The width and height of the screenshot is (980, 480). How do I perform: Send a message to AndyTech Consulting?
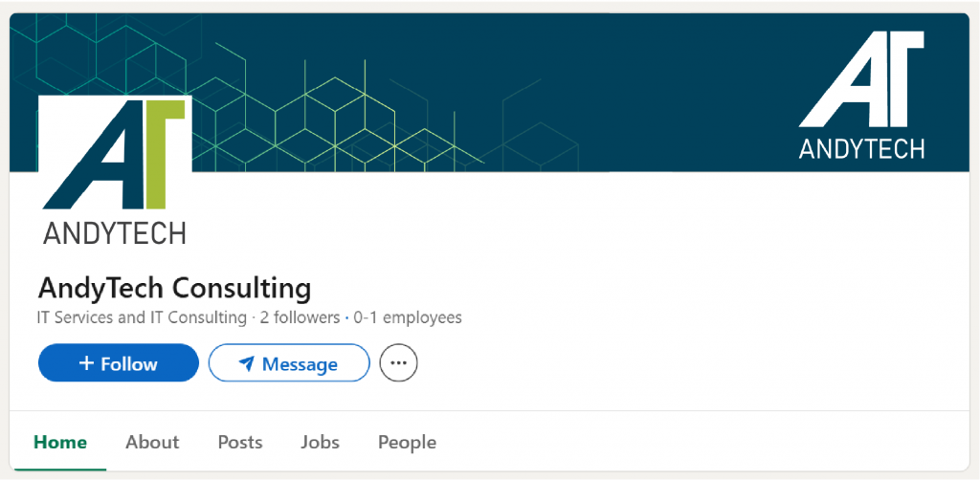click(289, 363)
